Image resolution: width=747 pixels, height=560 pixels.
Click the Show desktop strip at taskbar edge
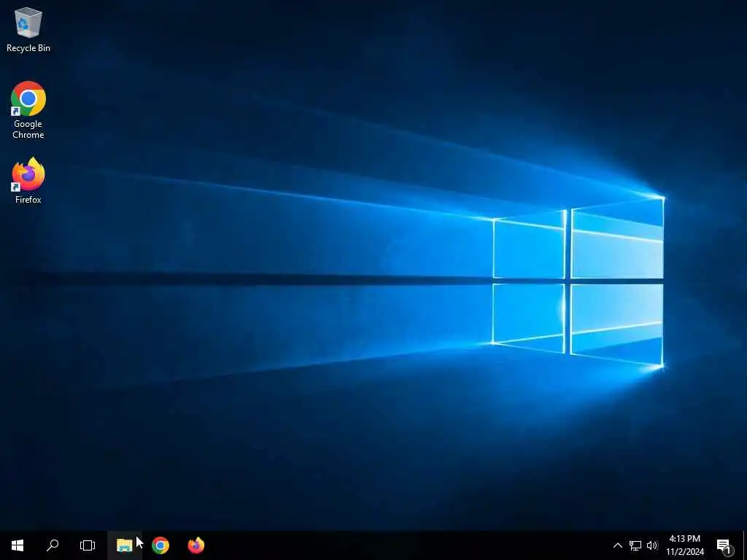[x=745, y=545]
